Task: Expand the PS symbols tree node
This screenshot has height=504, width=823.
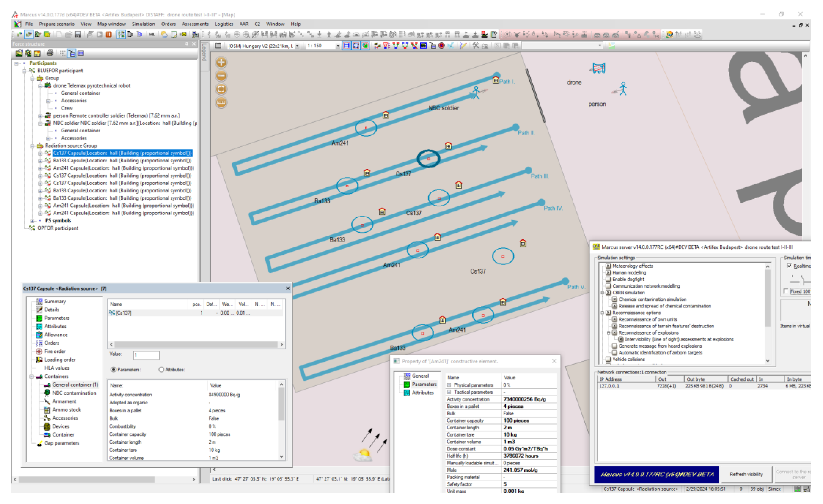Action: click(32, 221)
